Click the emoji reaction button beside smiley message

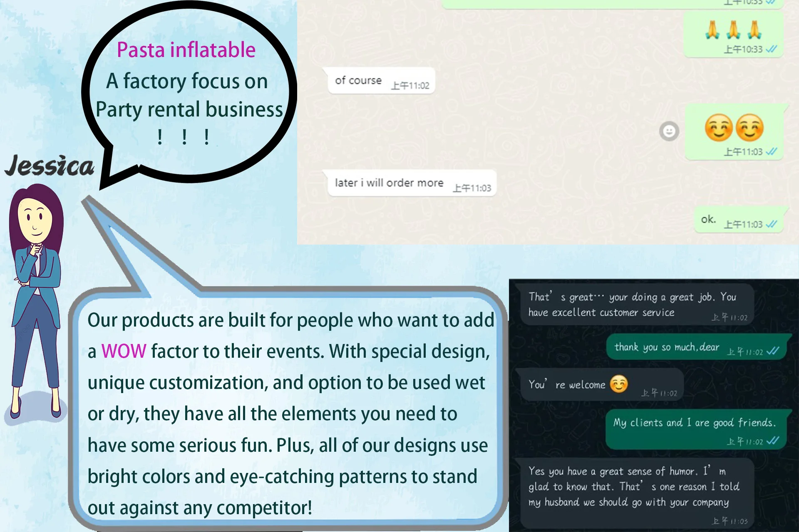click(x=669, y=131)
